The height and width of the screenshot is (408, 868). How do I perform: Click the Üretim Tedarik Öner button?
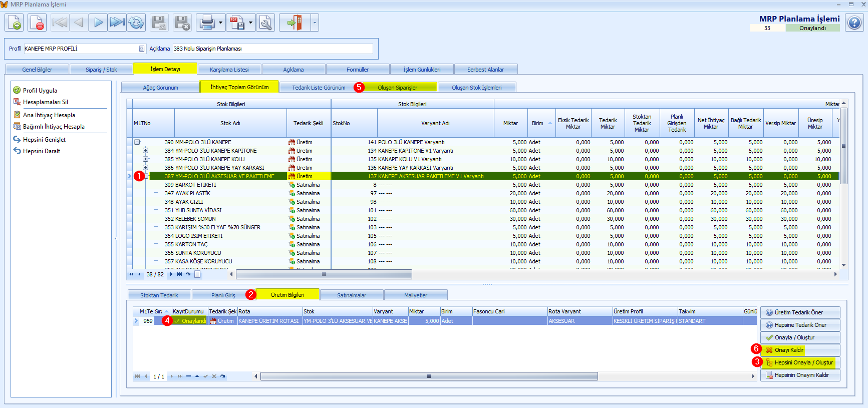pyautogui.click(x=800, y=312)
